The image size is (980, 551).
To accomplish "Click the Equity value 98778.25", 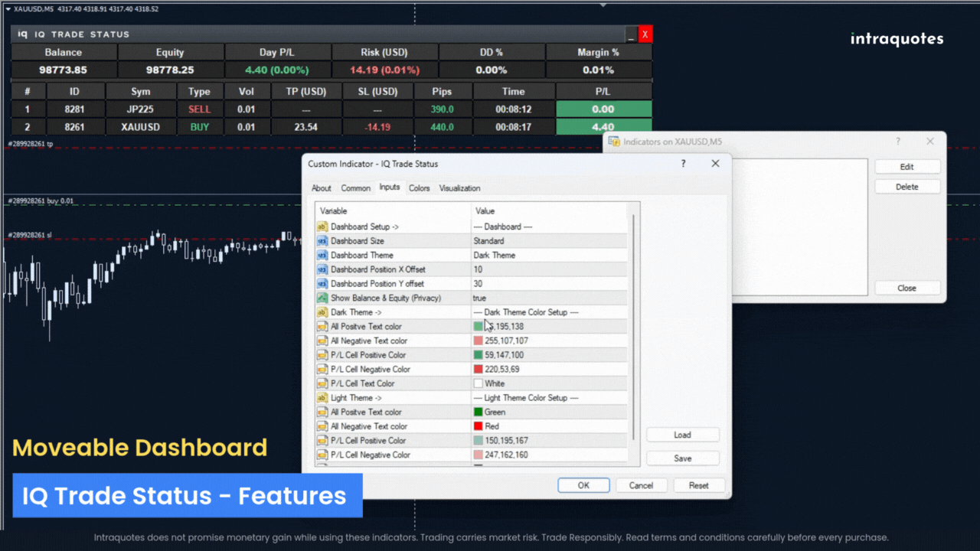I will (x=170, y=70).
